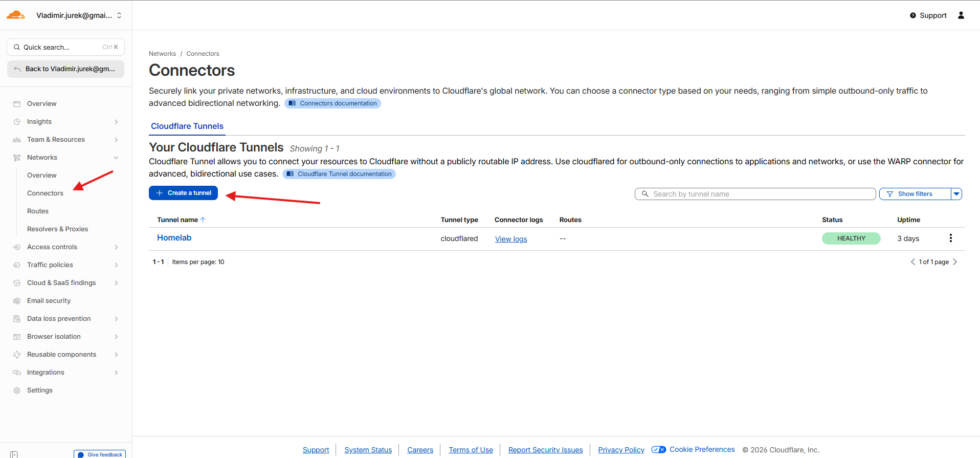
Task: Expand the Insights menu chevron
Action: tap(116, 122)
